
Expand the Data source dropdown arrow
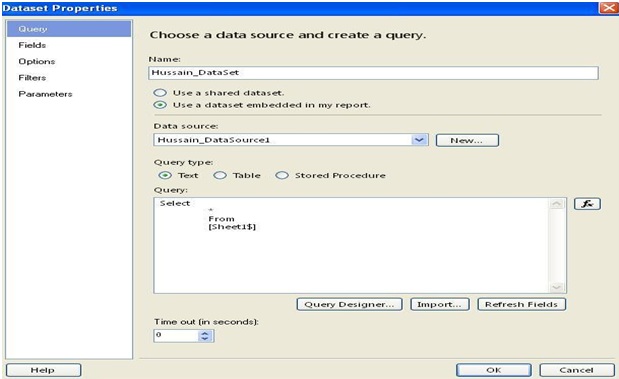pyautogui.click(x=419, y=140)
